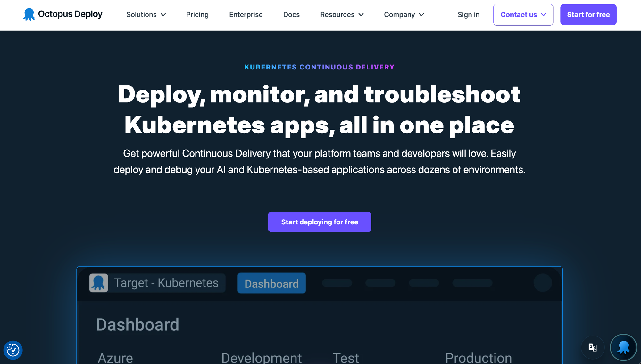The height and width of the screenshot is (364, 641).
Task: Click the octopus icon beside Target - Kubernetes
Action: (x=98, y=283)
